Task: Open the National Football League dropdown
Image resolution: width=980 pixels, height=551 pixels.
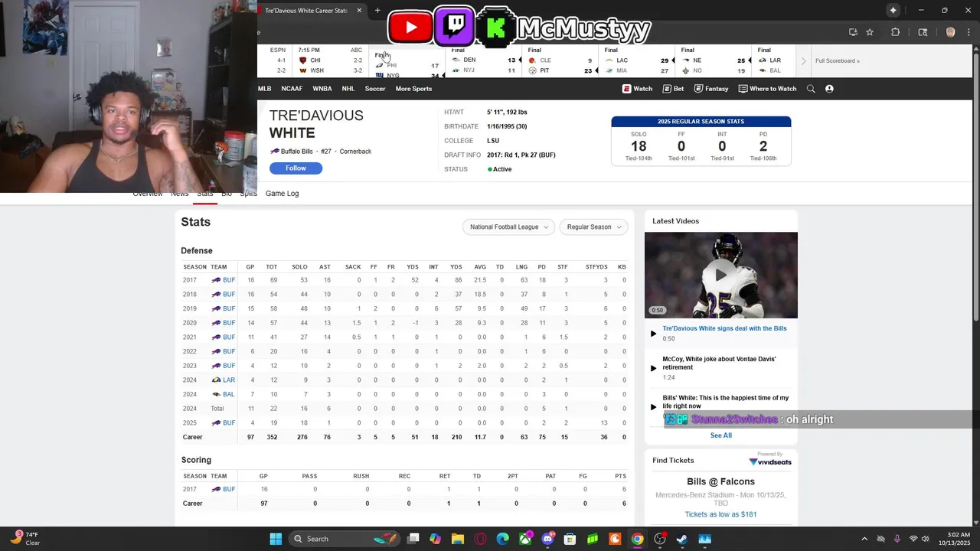Action: click(x=508, y=227)
